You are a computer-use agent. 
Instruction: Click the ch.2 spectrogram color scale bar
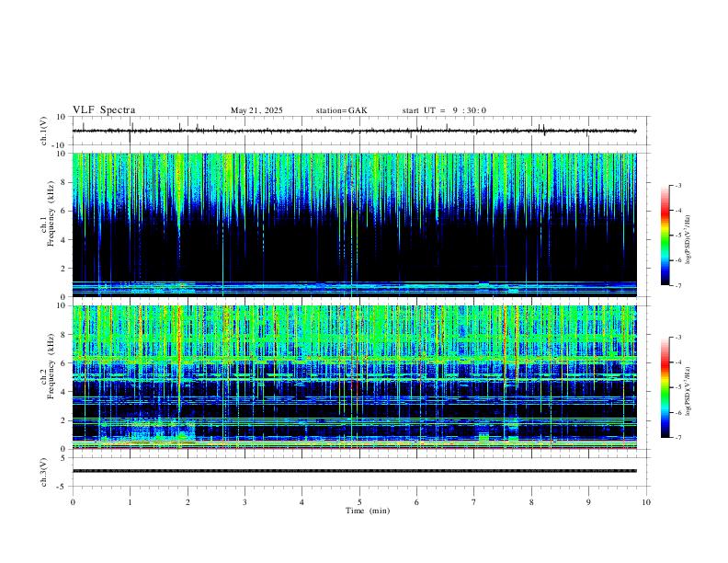click(x=665, y=387)
